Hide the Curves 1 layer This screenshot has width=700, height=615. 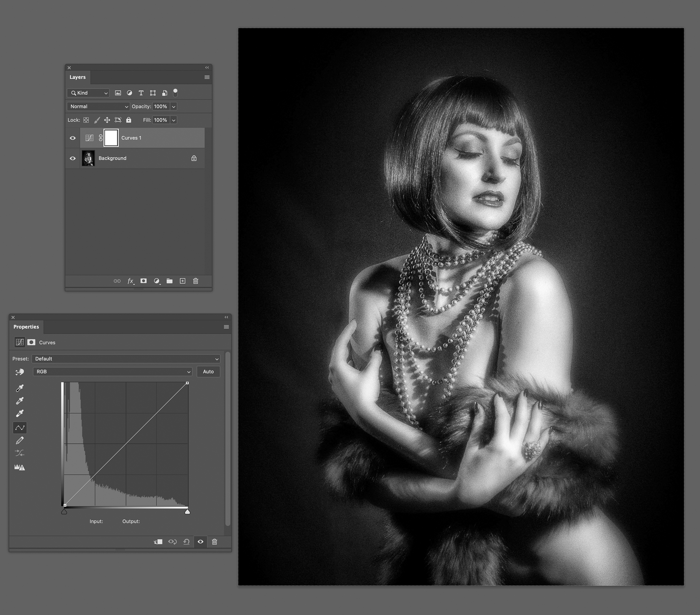73,138
